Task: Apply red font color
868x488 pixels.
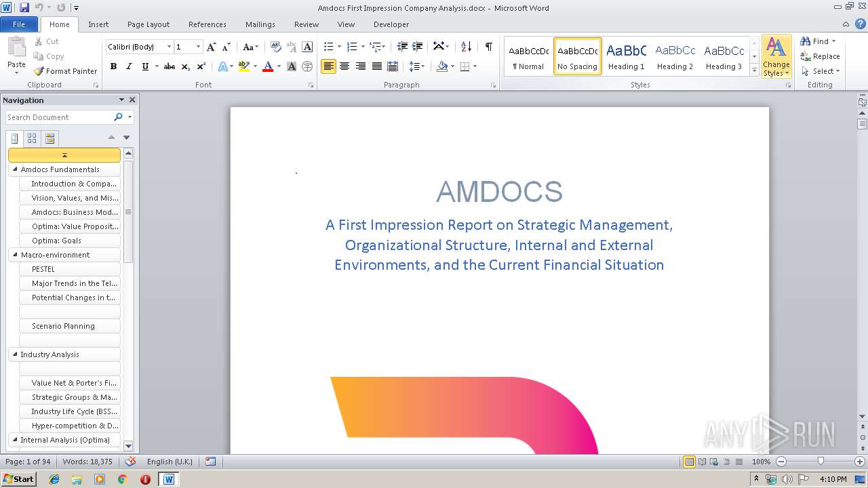Action: [268, 66]
